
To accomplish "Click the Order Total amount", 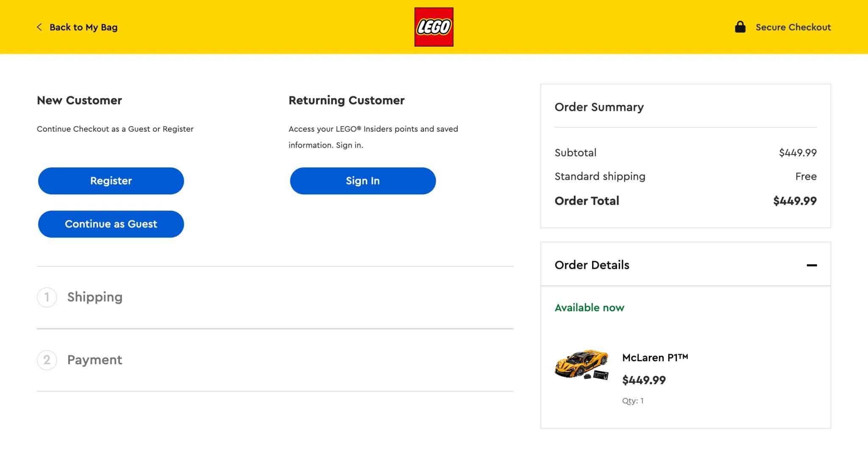I will (x=795, y=201).
